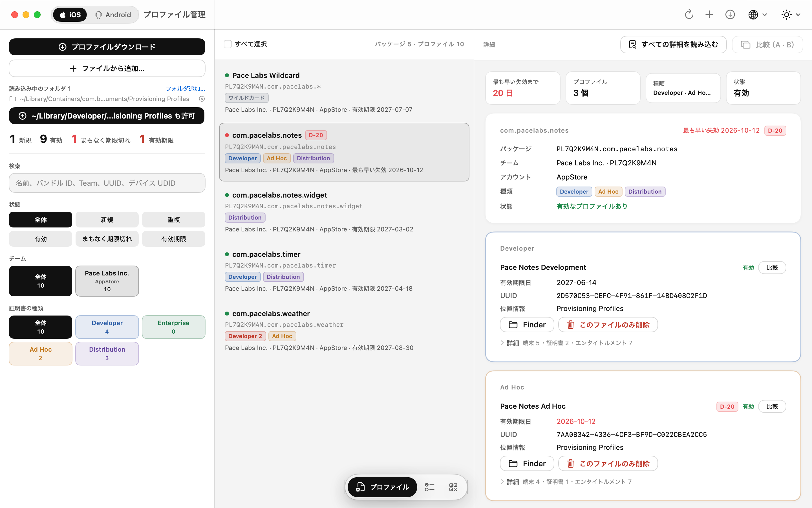This screenshot has height=508, width=812.
Task: Click the 最も早い失効まで 20 日 summary card
Action: tap(523, 88)
